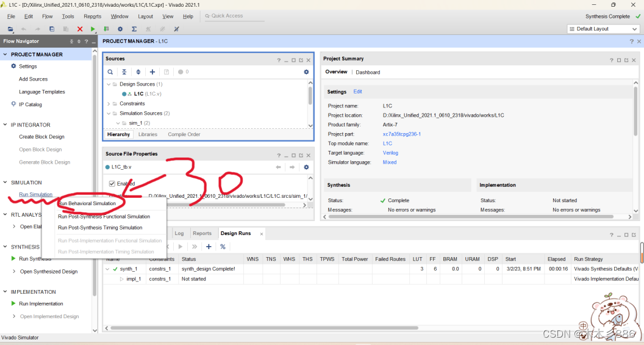644x345 pixels.
Task: Click forward arrow in Source File Properties
Action: (292, 167)
